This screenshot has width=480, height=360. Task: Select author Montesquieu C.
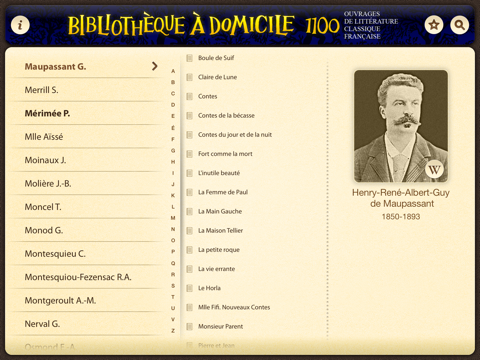coord(86,254)
